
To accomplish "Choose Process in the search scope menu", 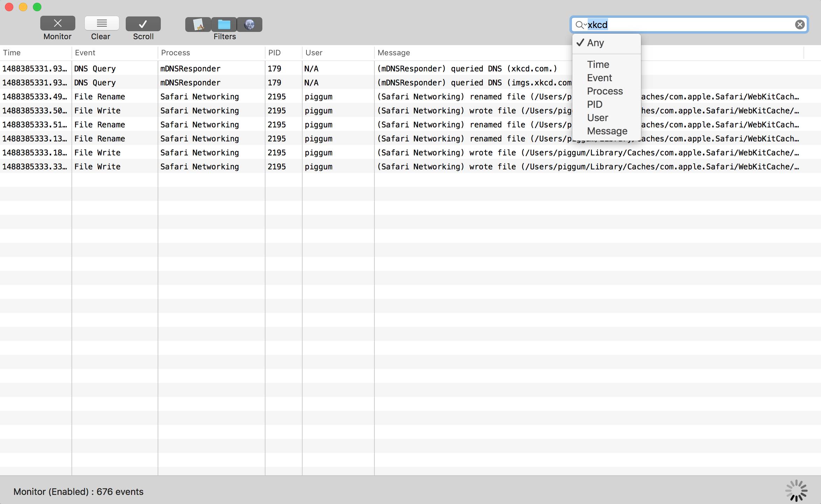I will coord(605,91).
